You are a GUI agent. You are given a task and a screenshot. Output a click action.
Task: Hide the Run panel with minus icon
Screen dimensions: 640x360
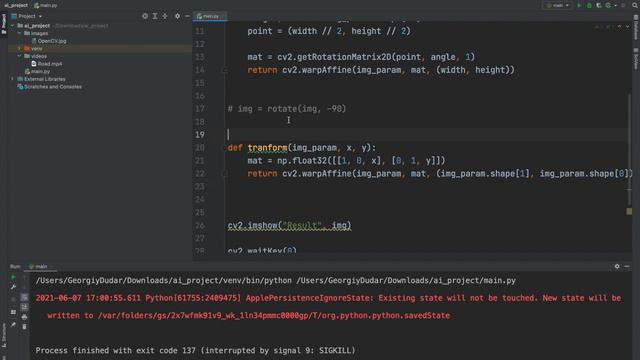(x=627, y=266)
